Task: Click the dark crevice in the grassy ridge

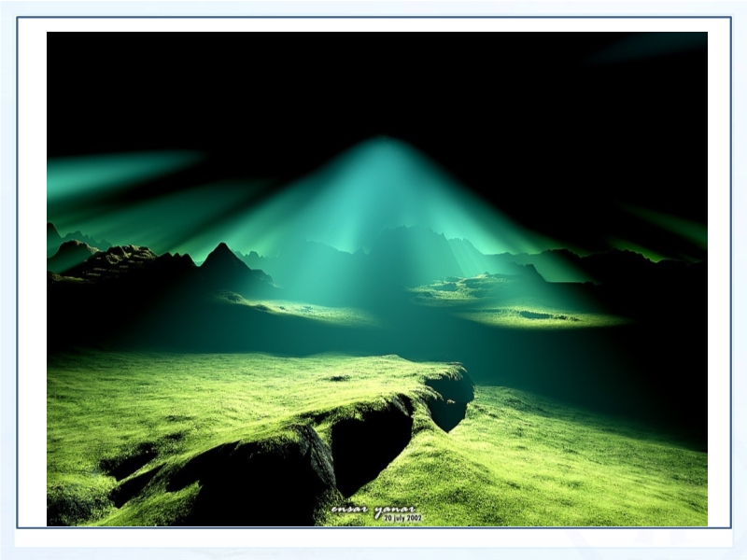Action: [x=371, y=446]
